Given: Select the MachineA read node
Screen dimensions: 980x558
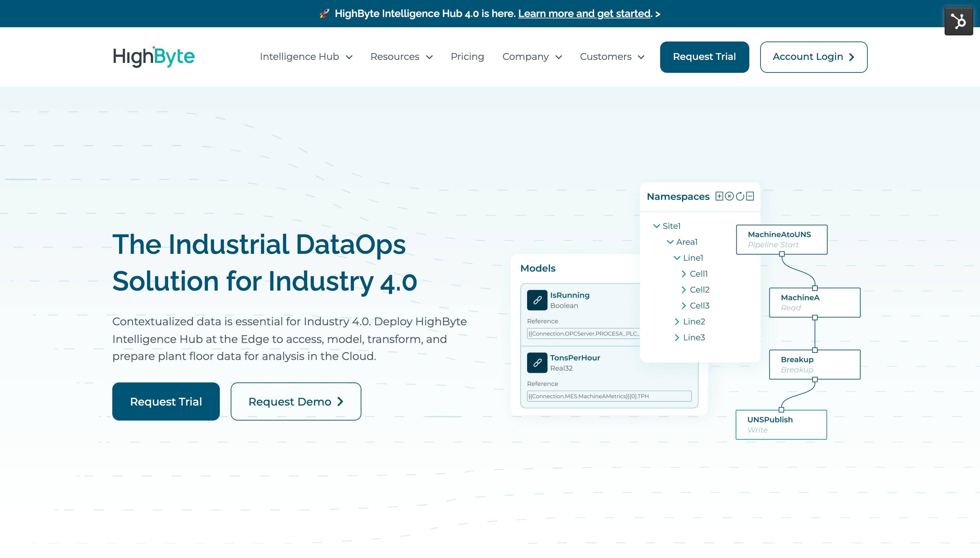Looking at the screenshot, I should coord(815,302).
